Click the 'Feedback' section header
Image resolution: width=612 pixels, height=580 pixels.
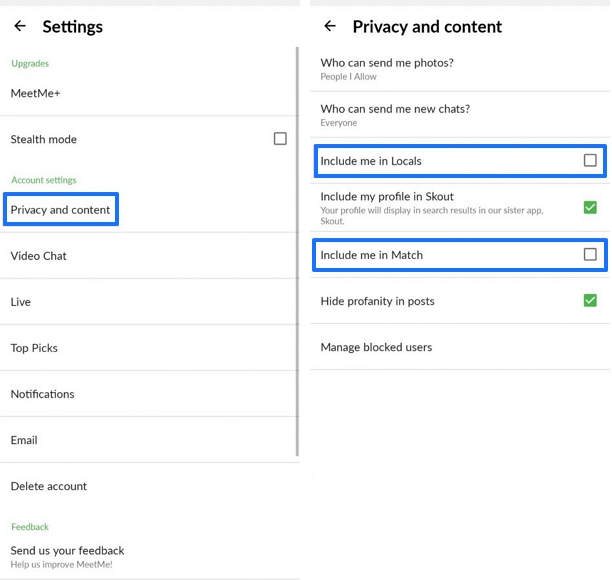point(30,527)
